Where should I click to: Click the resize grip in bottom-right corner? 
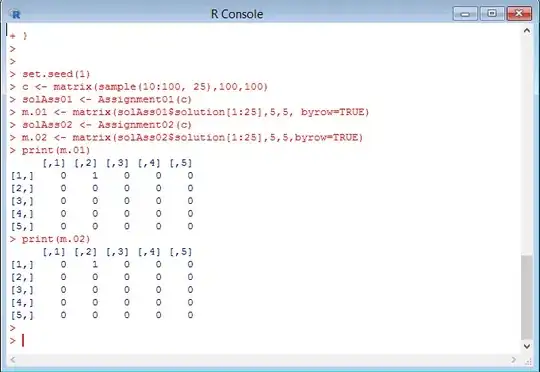tap(528, 361)
